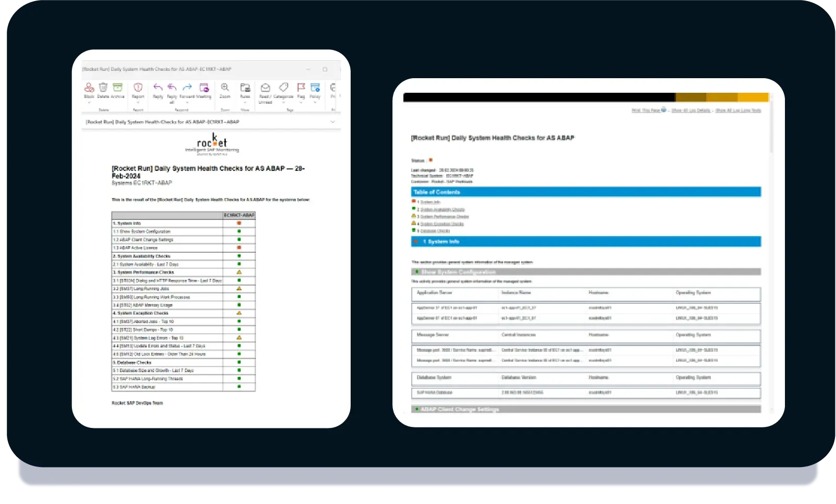Click 'Message Server' column header in report
This screenshot has height=504, width=836.
[x=433, y=335]
